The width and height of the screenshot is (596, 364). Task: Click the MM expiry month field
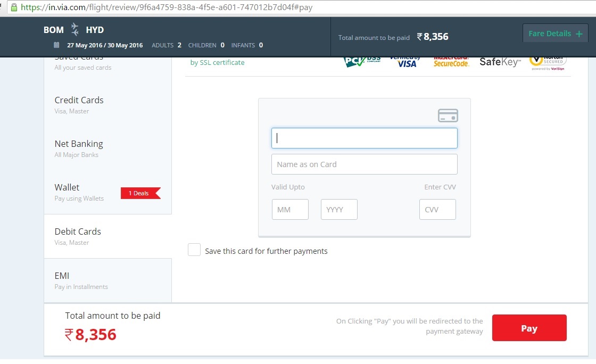(290, 210)
